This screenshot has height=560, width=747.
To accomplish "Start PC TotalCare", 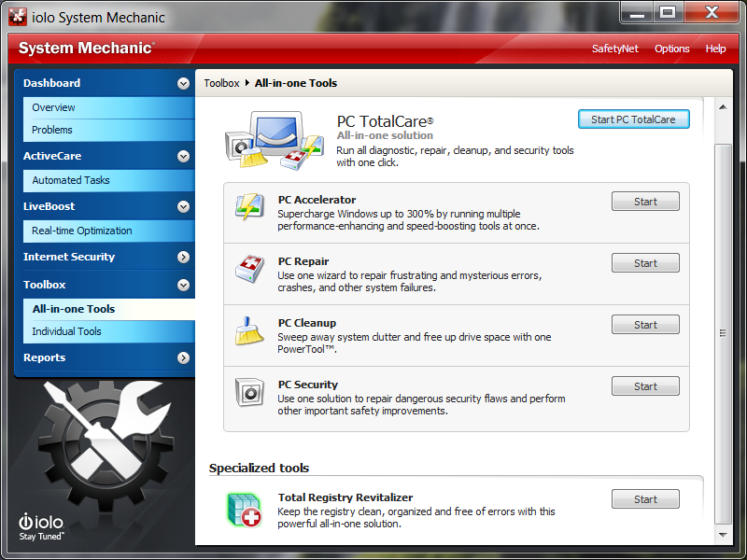I will pyautogui.click(x=633, y=119).
